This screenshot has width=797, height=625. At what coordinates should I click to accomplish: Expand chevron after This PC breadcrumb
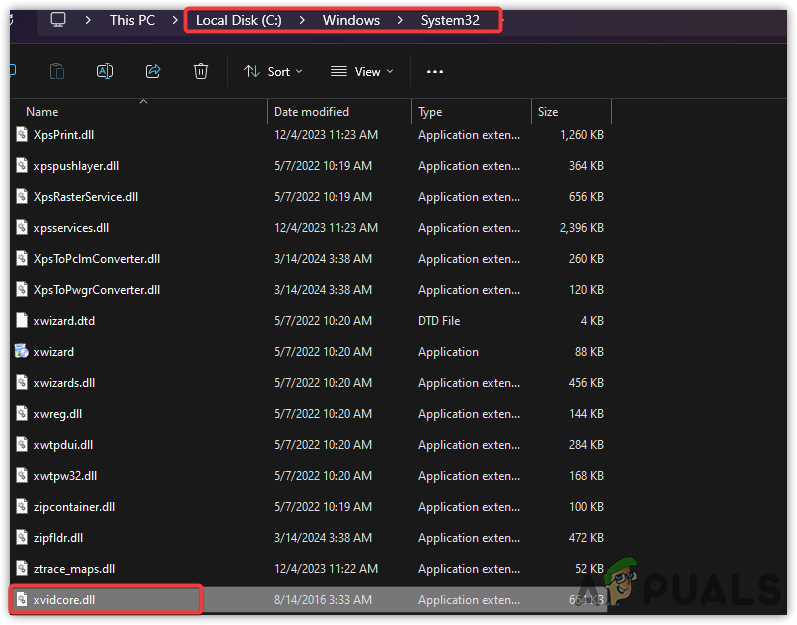click(x=175, y=20)
